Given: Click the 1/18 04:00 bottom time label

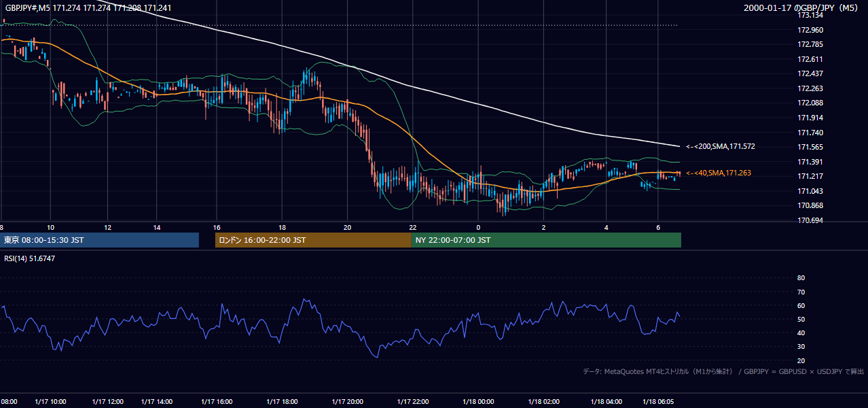Looking at the screenshot, I should coord(608,401).
